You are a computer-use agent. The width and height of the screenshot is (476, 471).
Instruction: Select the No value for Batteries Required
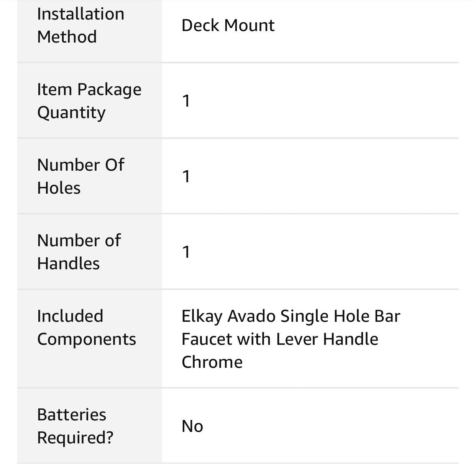pos(192,426)
